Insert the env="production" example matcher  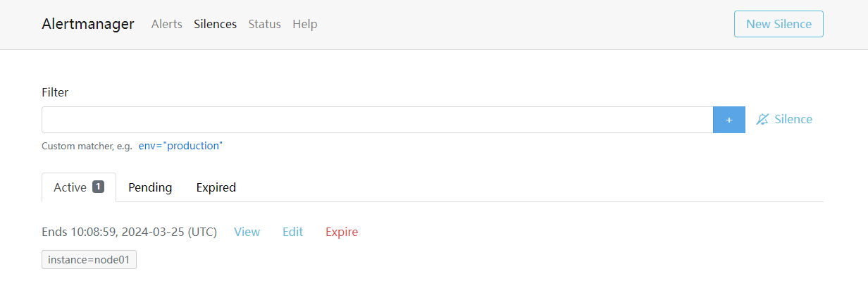click(x=180, y=146)
